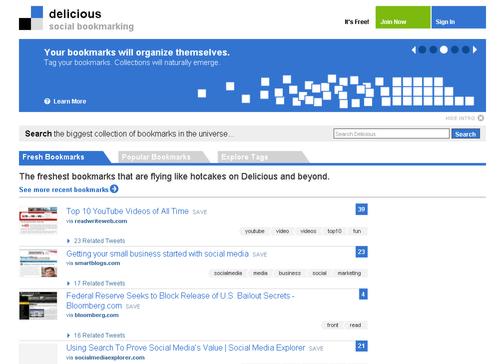Click the 23 saves count badge
This screenshot has height=364, width=502.
pyautogui.click(x=361, y=252)
